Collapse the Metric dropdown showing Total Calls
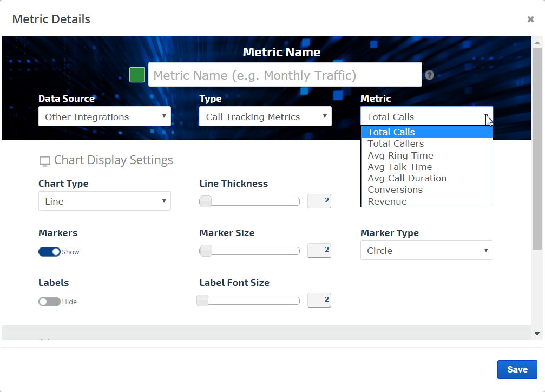The width and height of the screenshot is (545, 392). pyautogui.click(x=426, y=116)
